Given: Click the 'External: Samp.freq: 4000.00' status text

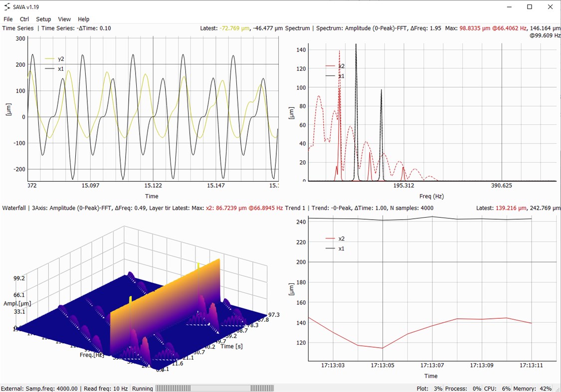Looking at the screenshot, I should 39,389.
